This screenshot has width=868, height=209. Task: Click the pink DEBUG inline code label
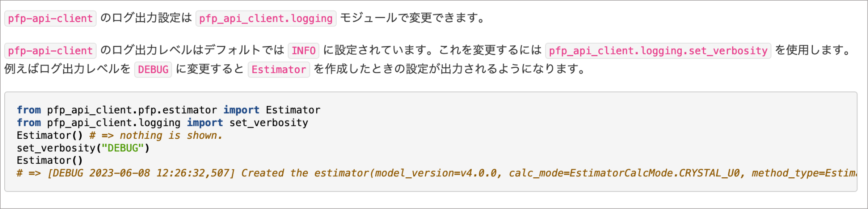click(153, 70)
